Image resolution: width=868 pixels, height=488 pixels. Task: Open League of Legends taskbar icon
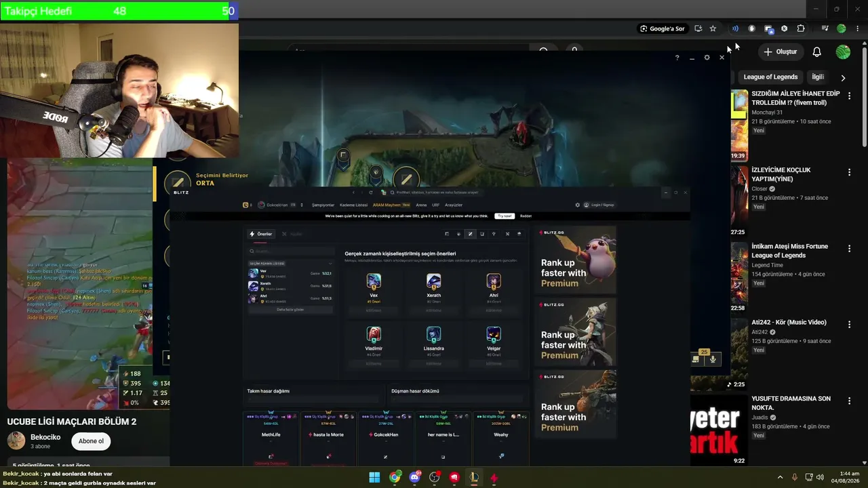click(474, 477)
